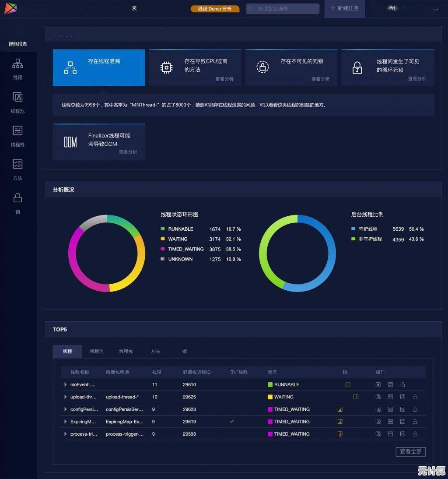Click 查看分析 on invisible deadlock card
The width and height of the screenshot is (448, 479).
point(320,79)
